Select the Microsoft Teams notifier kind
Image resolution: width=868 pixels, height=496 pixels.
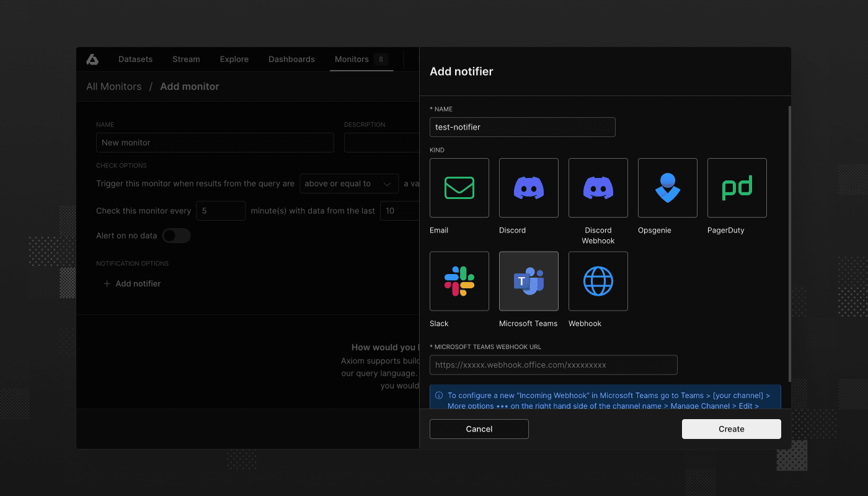(528, 281)
